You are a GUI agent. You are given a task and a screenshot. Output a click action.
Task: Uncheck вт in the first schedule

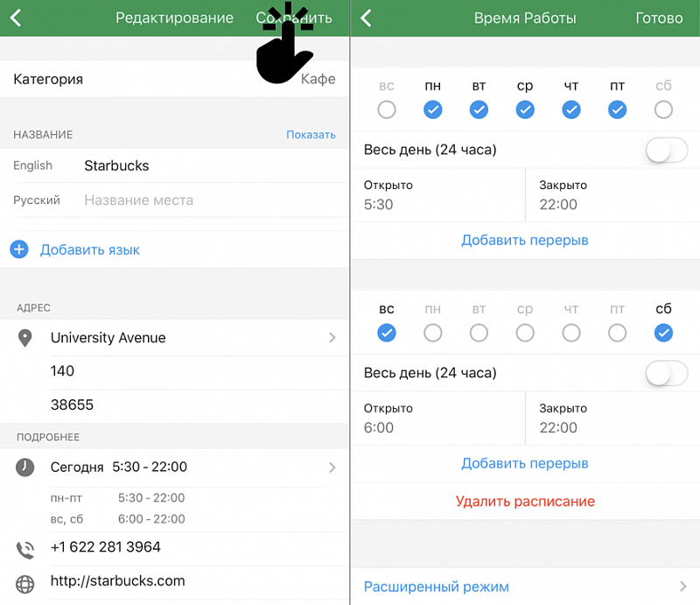479,109
